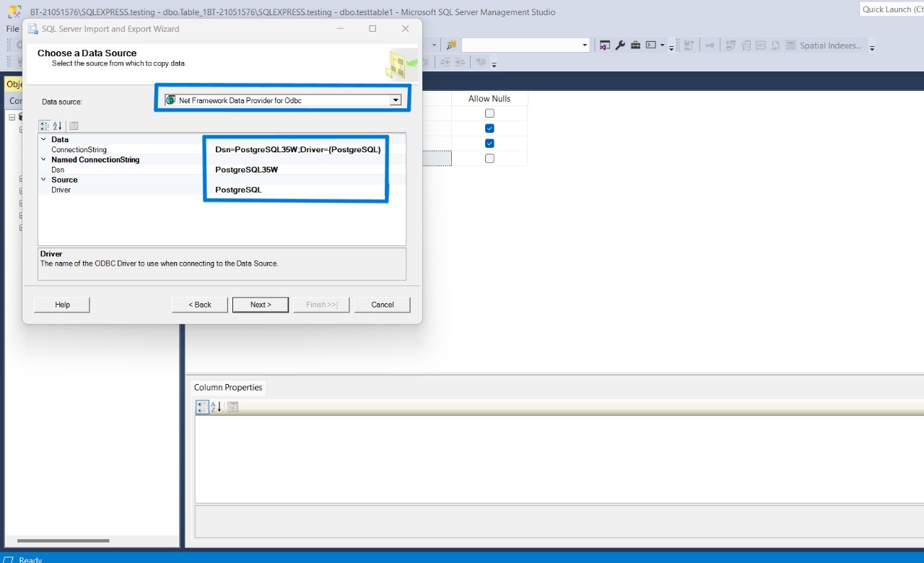924x563 pixels.
Task: Click the Relationships toolbar icon
Action: pos(731,45)
